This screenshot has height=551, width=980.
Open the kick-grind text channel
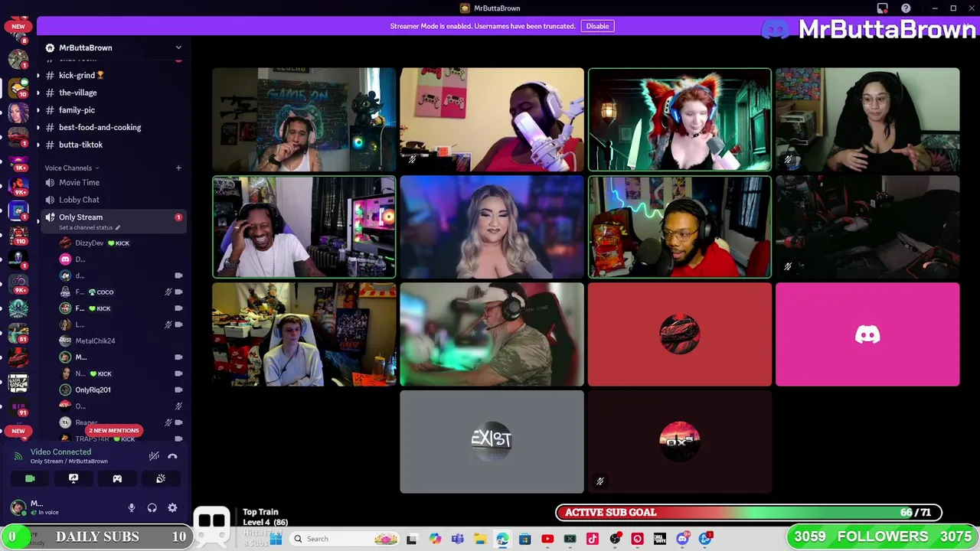pyautogui.click(x=81, y=75)
